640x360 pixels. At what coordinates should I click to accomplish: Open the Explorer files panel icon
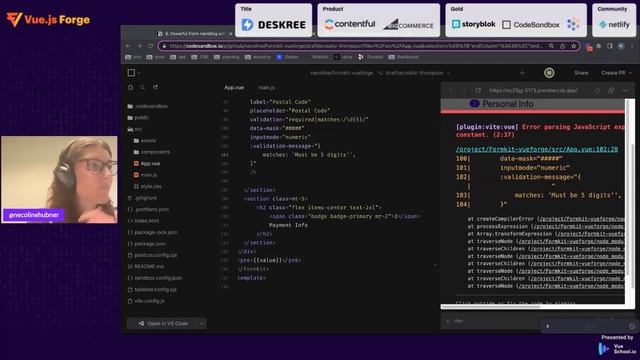(131, 87)
